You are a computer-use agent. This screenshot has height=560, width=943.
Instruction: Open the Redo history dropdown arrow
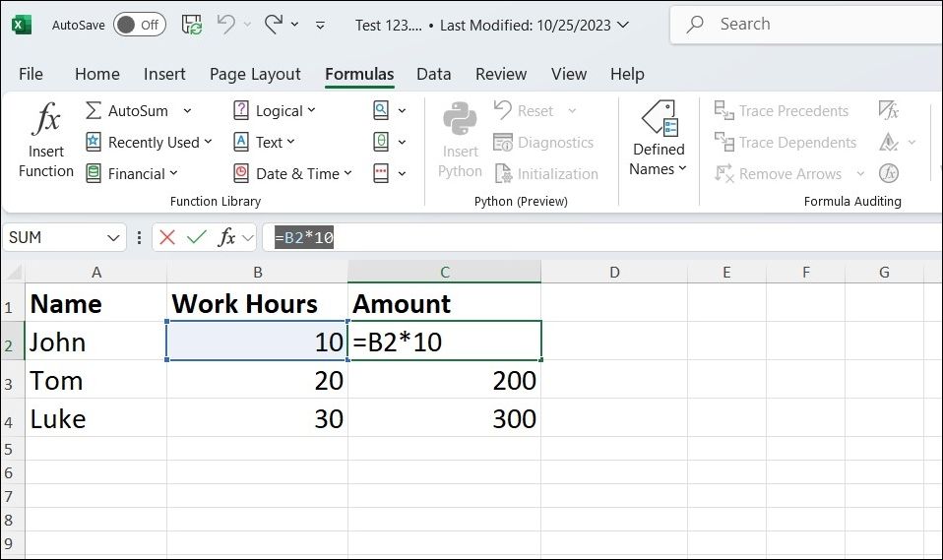click(294, 25)
